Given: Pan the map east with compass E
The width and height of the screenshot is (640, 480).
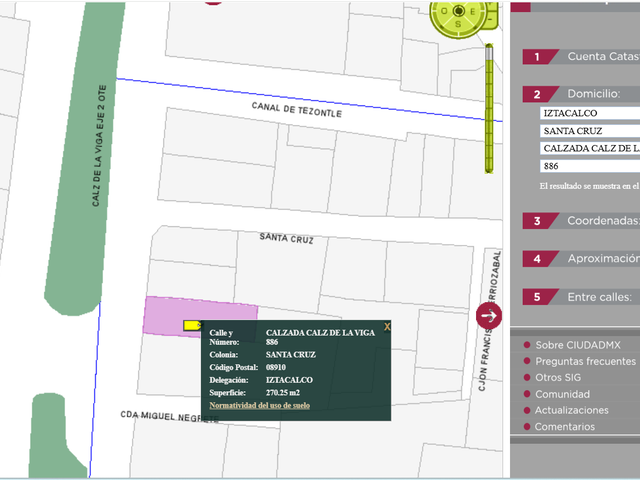Looking at the screenshot, I should (473, 11).
